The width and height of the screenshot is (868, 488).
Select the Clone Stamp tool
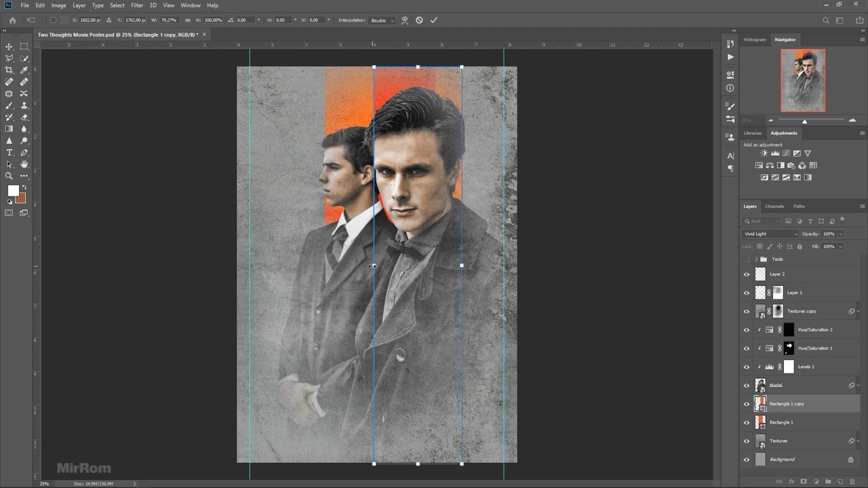click(24, 105)
